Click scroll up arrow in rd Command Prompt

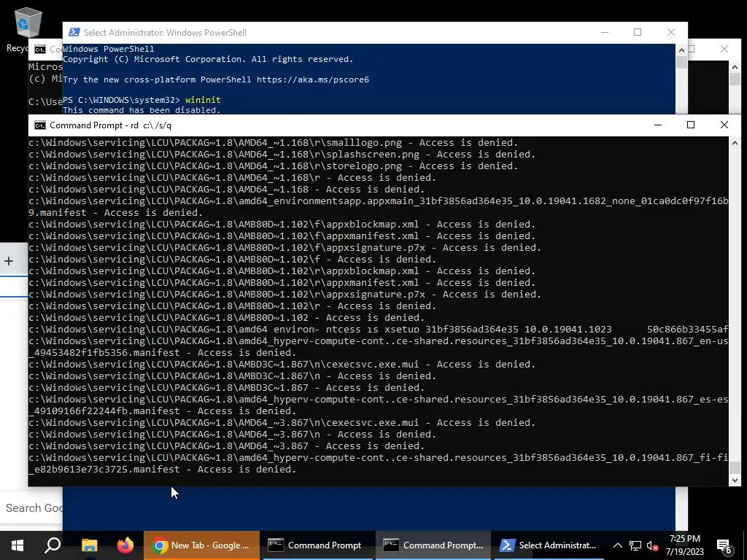(735, 143)
